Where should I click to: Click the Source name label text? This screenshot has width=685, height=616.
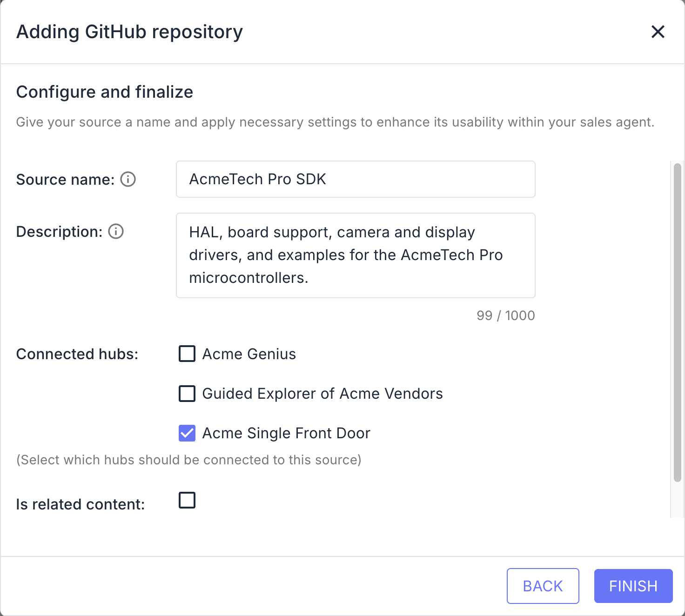click(x=65, y=180)
